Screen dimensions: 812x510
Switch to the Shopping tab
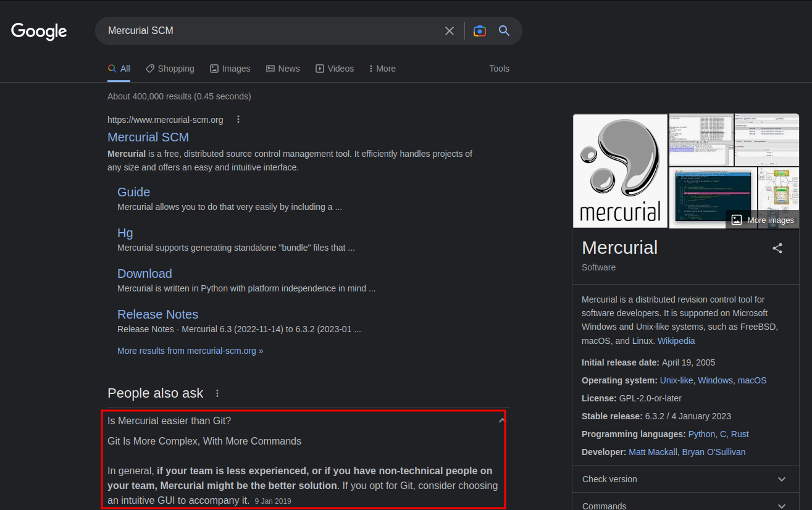[x=170, y=69]
